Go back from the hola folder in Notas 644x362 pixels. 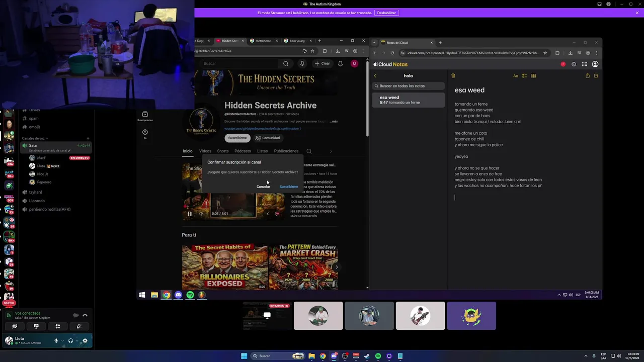(375, 76)
